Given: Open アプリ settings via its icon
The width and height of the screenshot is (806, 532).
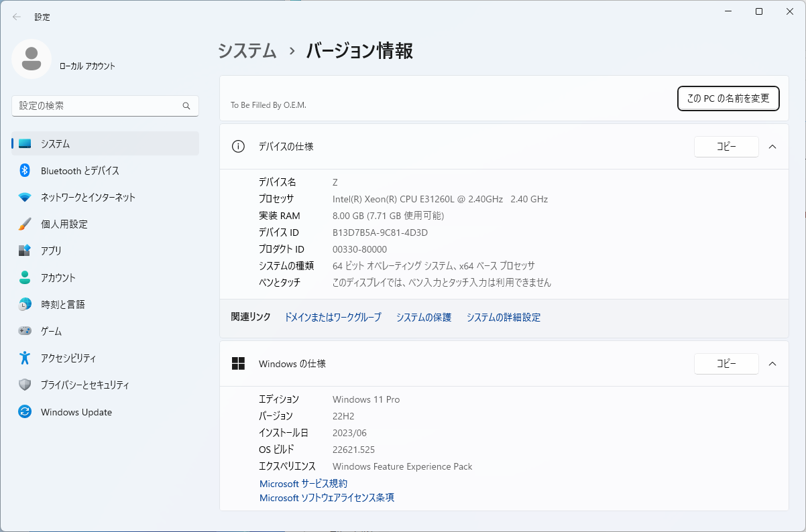Looking at the screenshot, I should (25, 251).
